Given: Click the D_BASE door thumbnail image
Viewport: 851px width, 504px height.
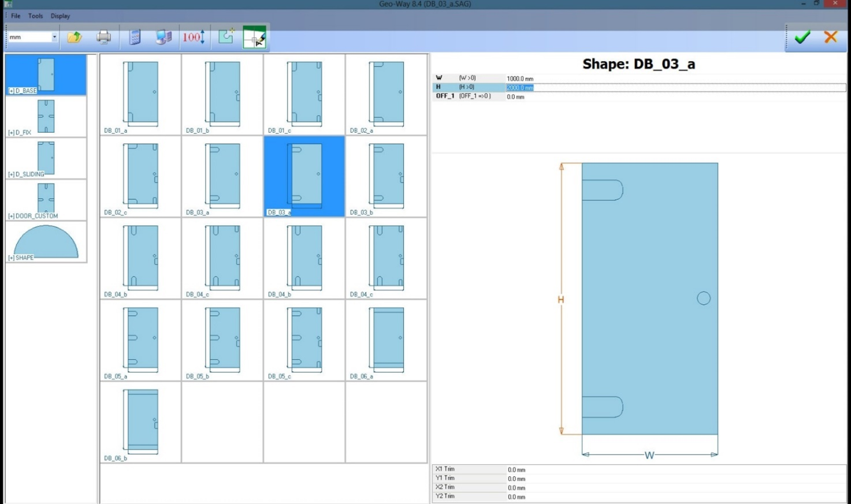Looking at the screenshot, I should pos(46,74).
